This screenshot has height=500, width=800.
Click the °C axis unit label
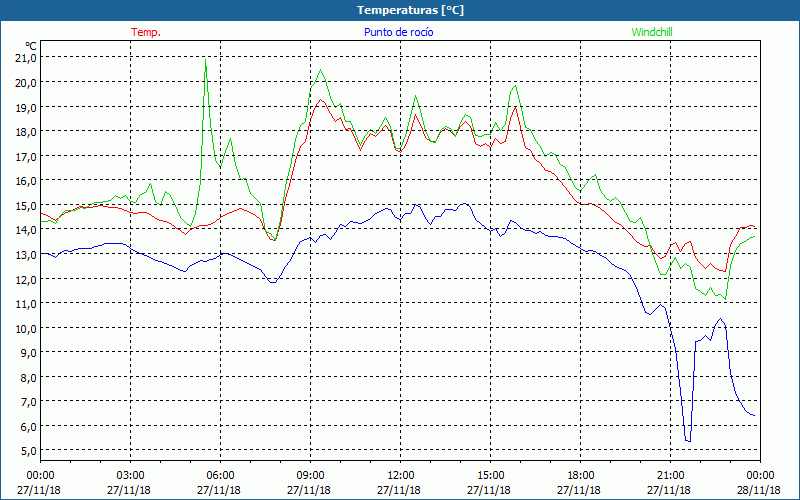[x=31, y=46]
